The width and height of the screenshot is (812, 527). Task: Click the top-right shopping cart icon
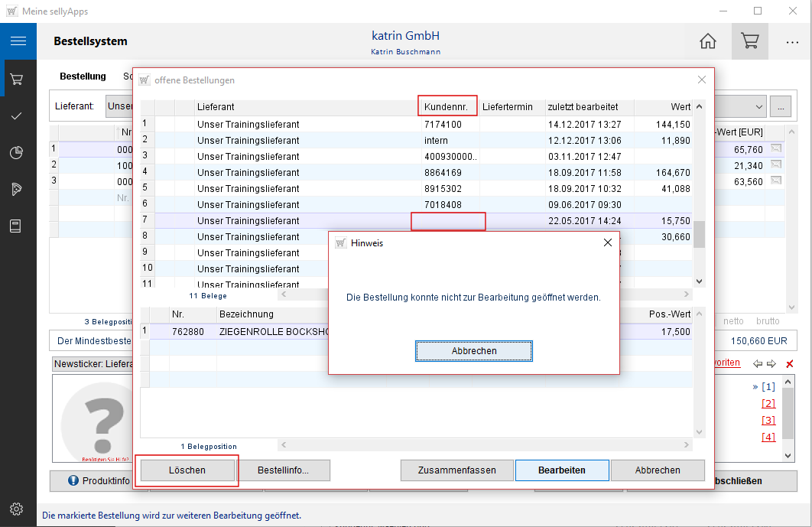(749, 41)
